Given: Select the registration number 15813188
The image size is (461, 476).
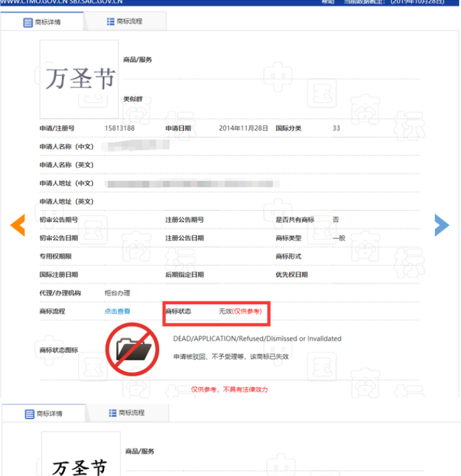Looking at the screenshot, I should point(119,128).
